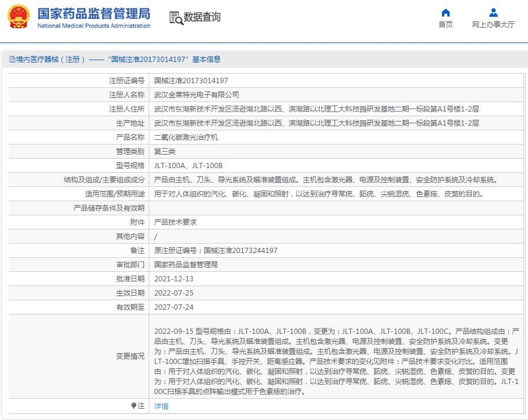Click the 生效日期 row label
Image resolution: width=528 pixels, height=420 pixels.
pos(130,293)
